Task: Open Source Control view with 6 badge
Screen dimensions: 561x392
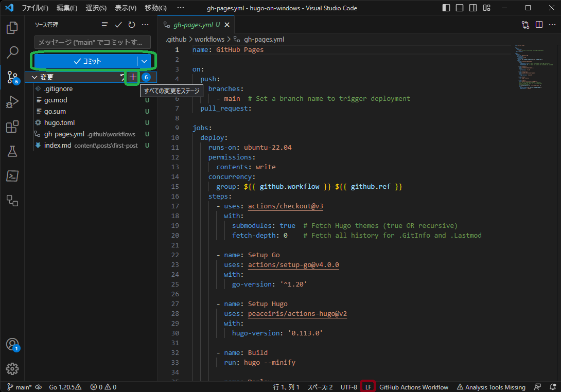Action: [12, 77]
